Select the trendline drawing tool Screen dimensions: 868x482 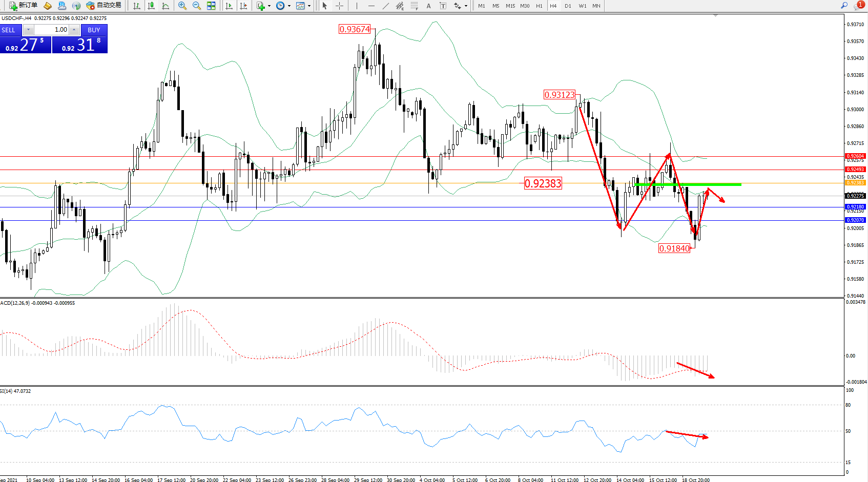pos(385,6)
